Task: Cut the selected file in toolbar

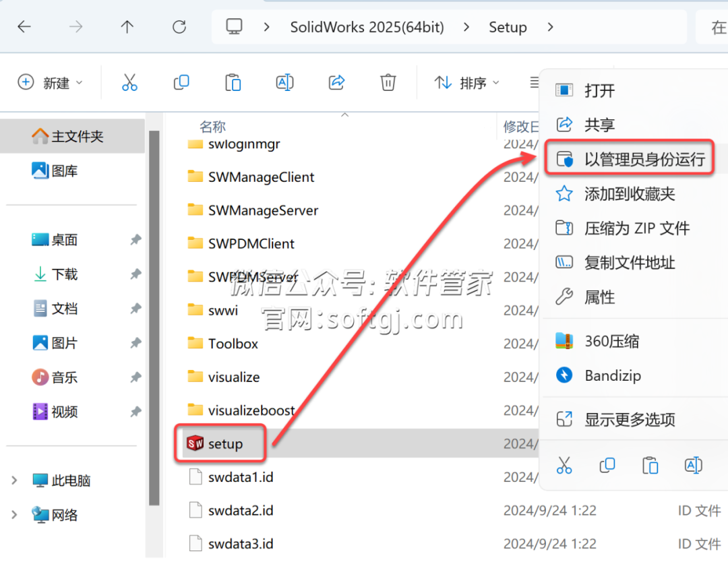Action: tap(129, 83)
